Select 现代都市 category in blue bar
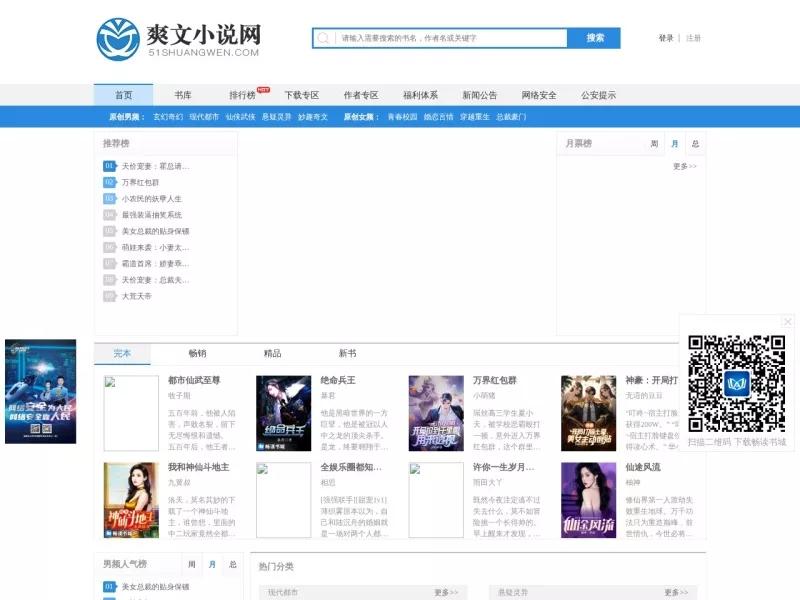Screen dimensions: 800x600 pos(204,117)
